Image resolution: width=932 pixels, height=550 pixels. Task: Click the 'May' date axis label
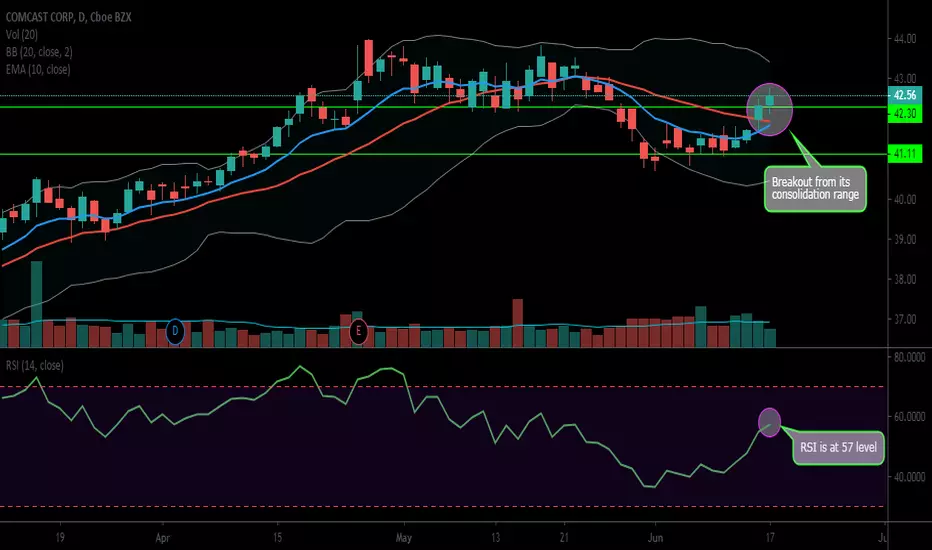point(404,538)
